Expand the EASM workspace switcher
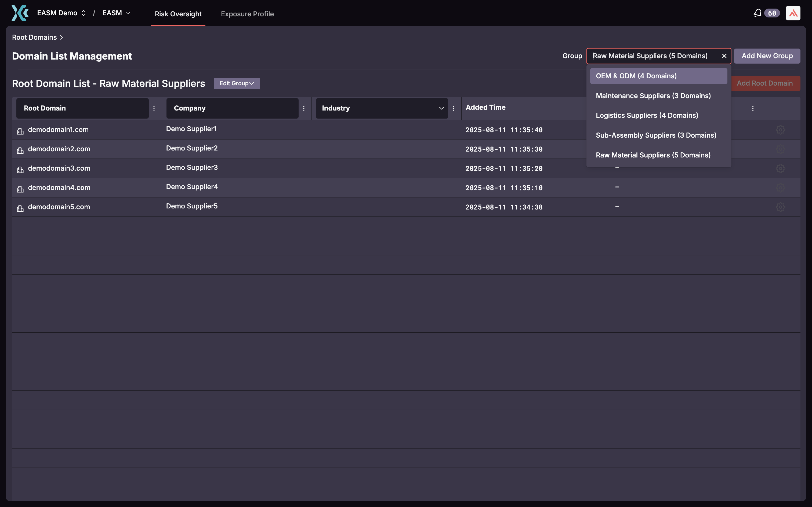The image size is (812, 507). click(115, 13)
